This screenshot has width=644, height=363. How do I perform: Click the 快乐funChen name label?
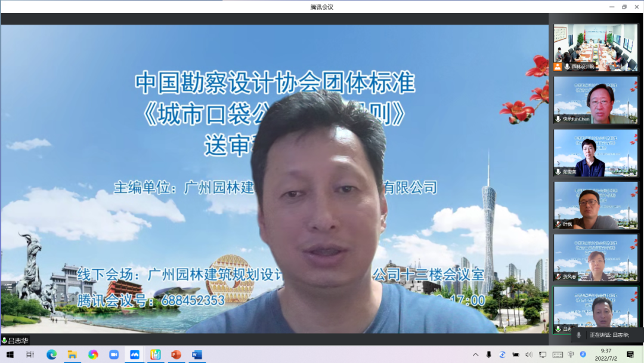576,119
